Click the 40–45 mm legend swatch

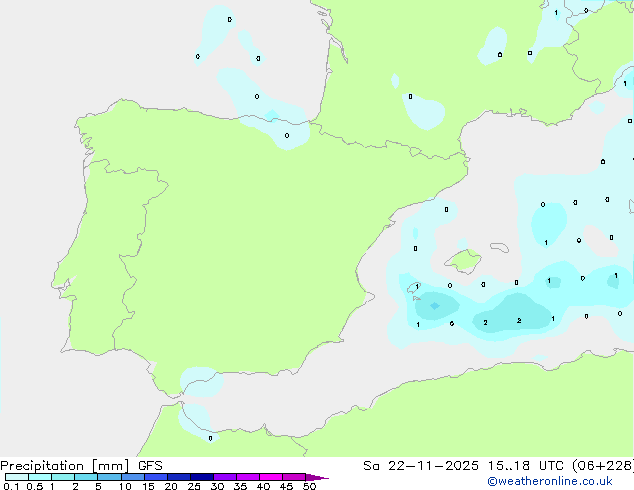click(271, 477)
